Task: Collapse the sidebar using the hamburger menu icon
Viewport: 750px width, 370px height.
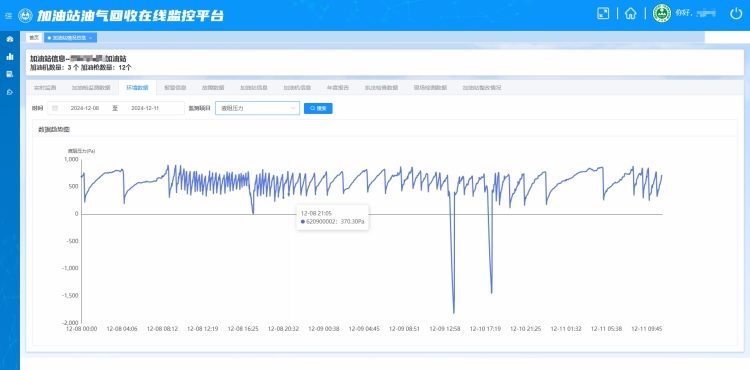Action: (x=8, y=16)
